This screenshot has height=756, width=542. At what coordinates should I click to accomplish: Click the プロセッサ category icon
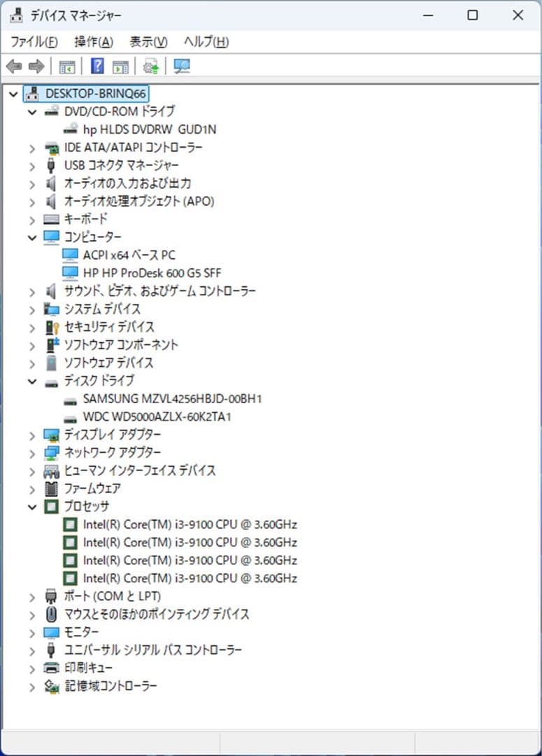51,507
